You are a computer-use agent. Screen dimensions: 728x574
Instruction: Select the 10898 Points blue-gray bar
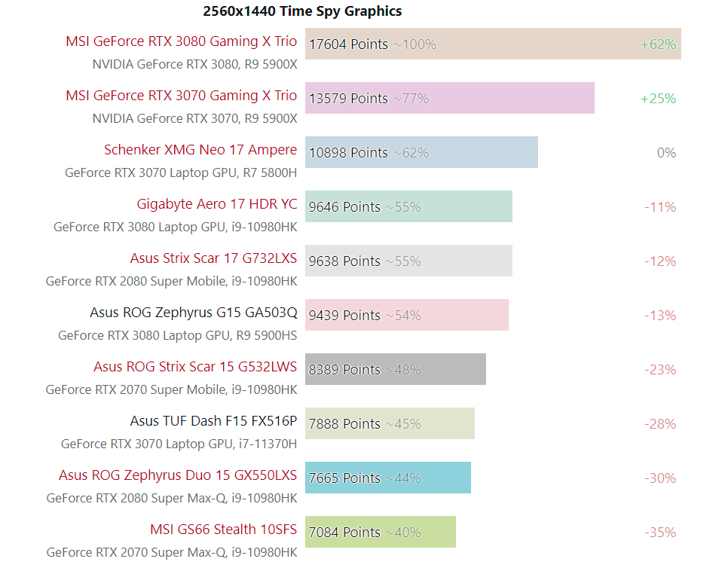tap(421, 152)
